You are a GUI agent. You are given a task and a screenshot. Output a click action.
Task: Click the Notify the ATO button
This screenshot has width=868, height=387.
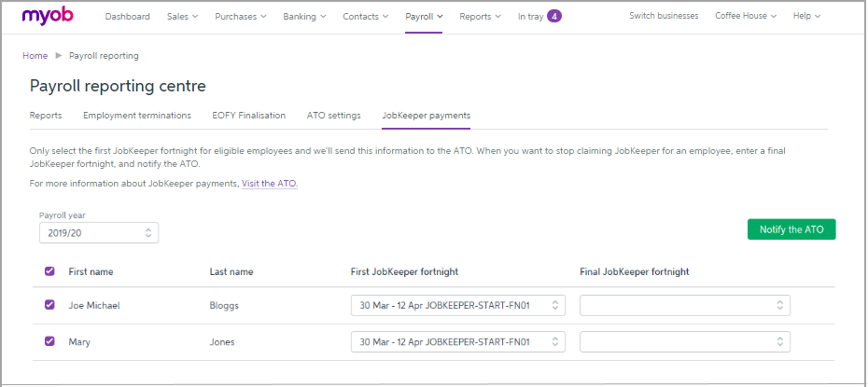tap(791, 229)
